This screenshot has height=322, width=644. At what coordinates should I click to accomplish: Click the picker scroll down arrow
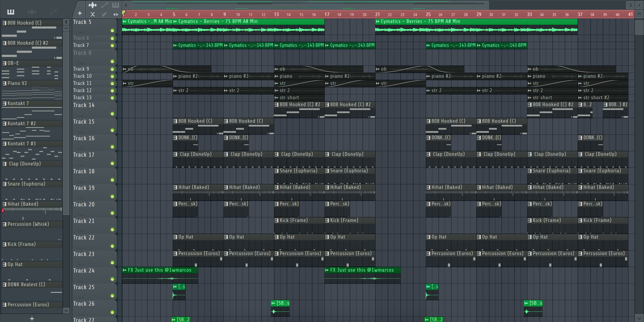pyautogui.click(x=66, y=311)
